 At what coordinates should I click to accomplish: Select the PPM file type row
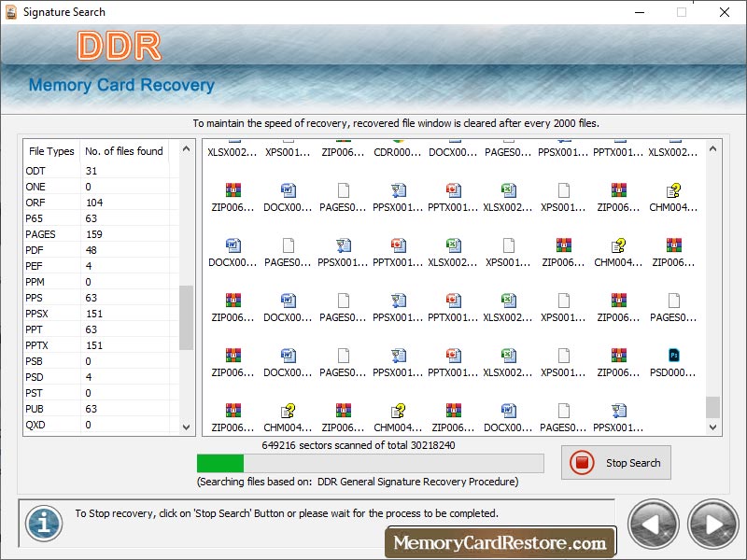102,282
